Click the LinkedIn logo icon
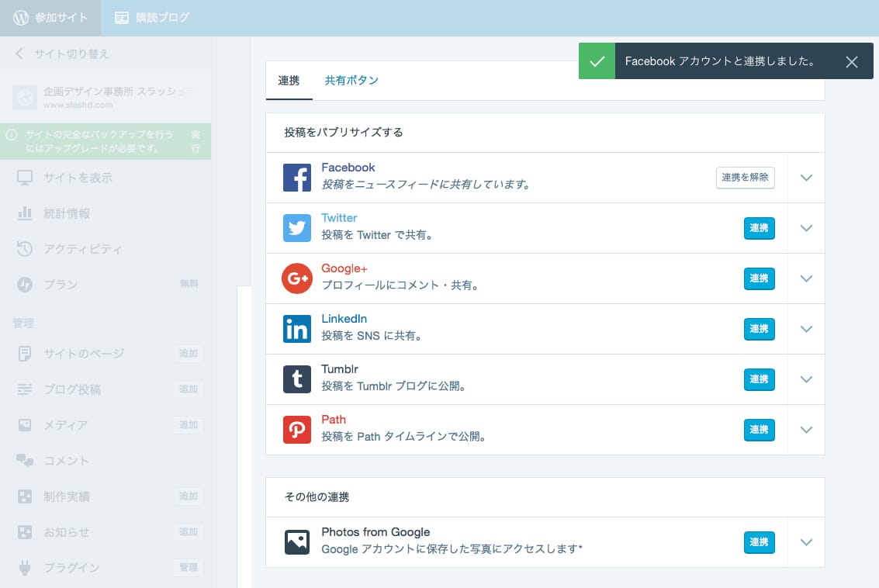 [x=297, y=329]
